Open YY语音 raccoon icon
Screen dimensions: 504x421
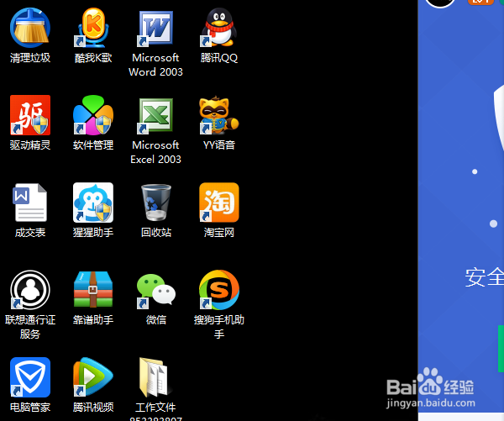coord(219,115)
